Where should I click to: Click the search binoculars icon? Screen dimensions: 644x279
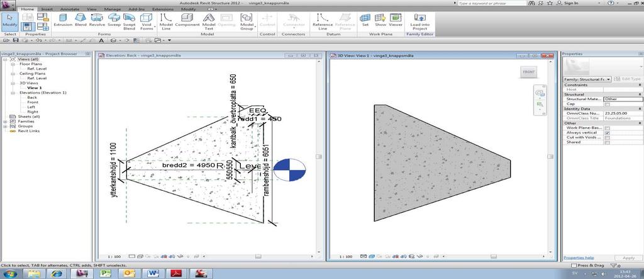531,3
